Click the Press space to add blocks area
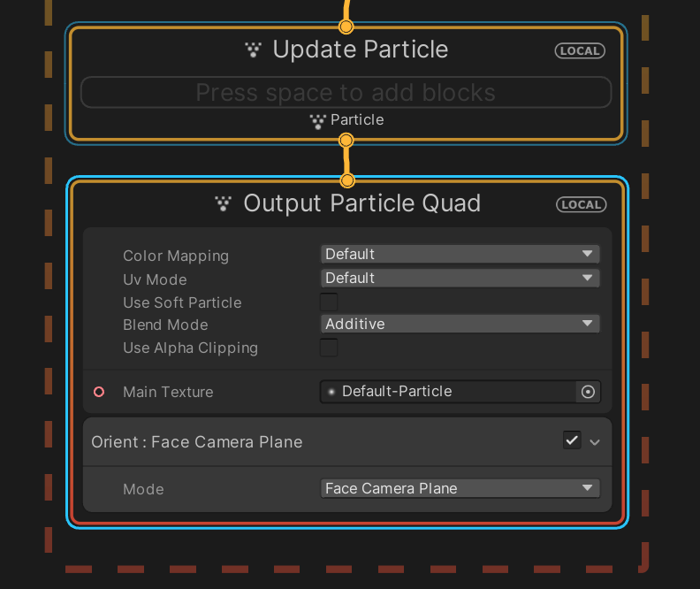The image size is (700, 589). tap(346, 93)
